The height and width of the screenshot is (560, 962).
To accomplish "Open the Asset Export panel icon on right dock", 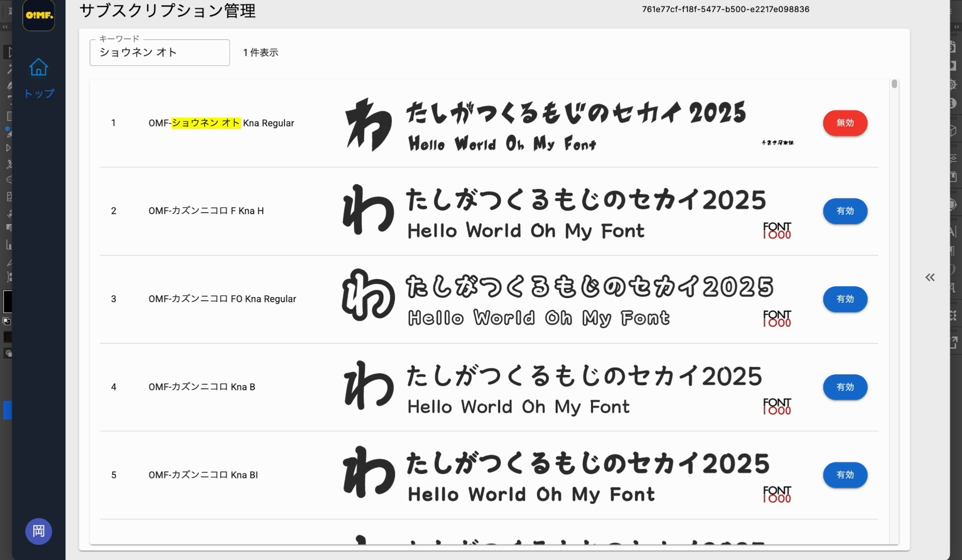I will click(954, 342).
